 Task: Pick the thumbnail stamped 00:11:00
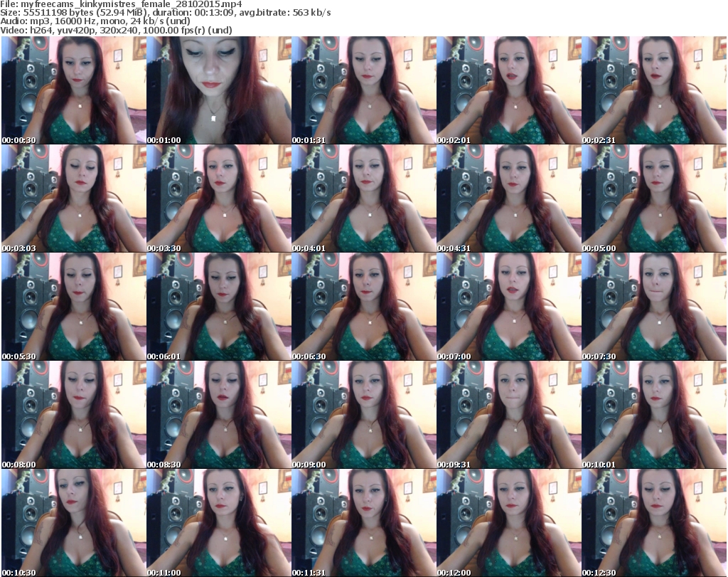click(219, 523)
